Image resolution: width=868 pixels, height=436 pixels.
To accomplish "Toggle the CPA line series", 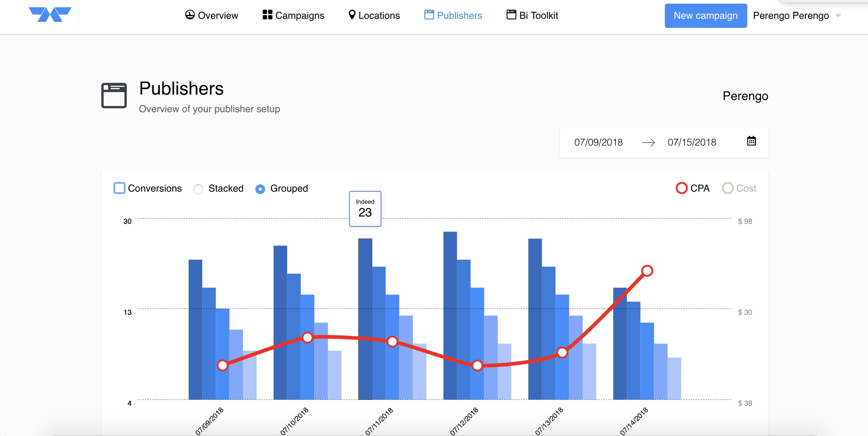I will click(x=681, y=188).
